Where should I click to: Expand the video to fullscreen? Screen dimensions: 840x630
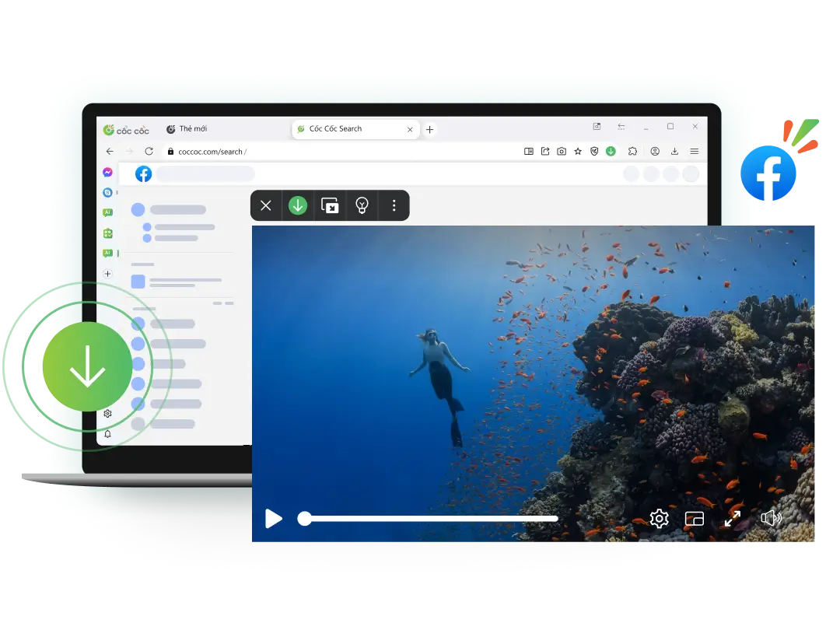pos(733,519)
